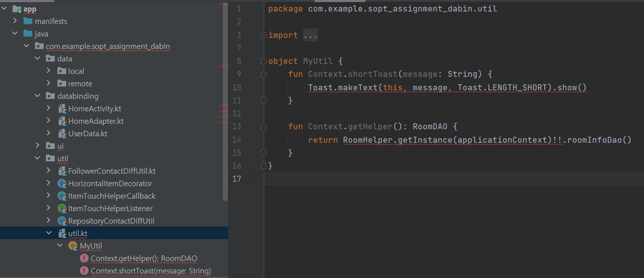Select Context.shortToast(message: String) member

pyautogui.click(x=151, y=271)
